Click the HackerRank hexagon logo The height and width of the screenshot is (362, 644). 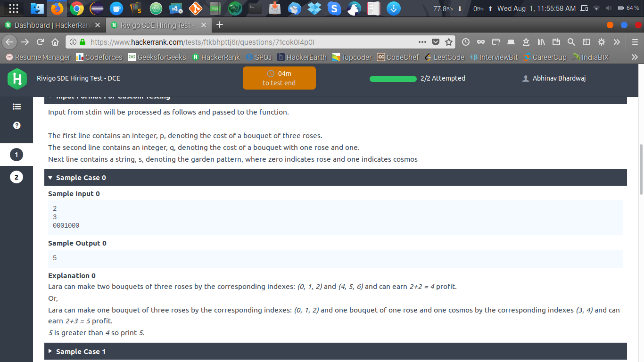[x=17, y=79]
